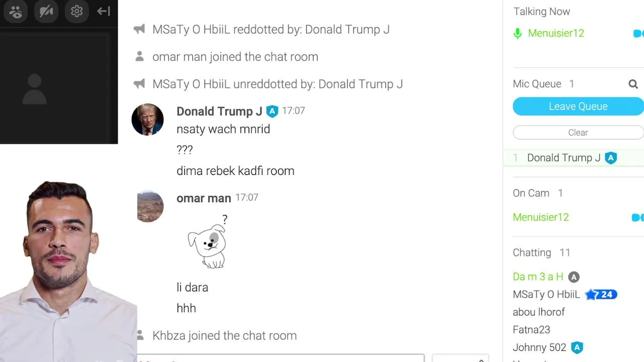Click the green microphone icon beside Menuisier12
Viewport: 644px width, 362px height.
517,34
